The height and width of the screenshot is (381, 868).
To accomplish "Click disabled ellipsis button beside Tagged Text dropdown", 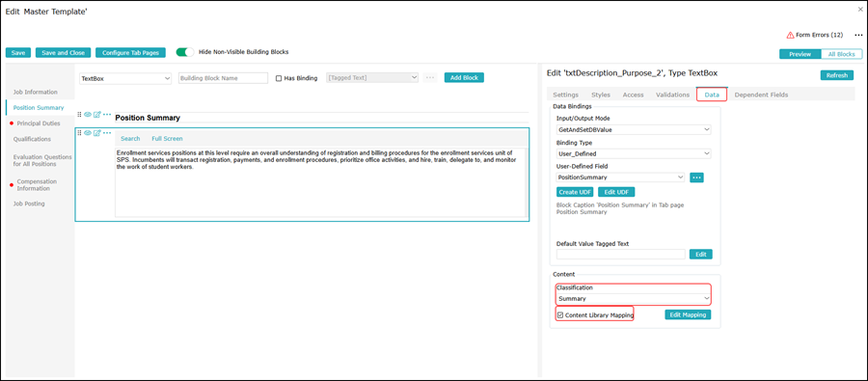I will [x=430, y=78].
